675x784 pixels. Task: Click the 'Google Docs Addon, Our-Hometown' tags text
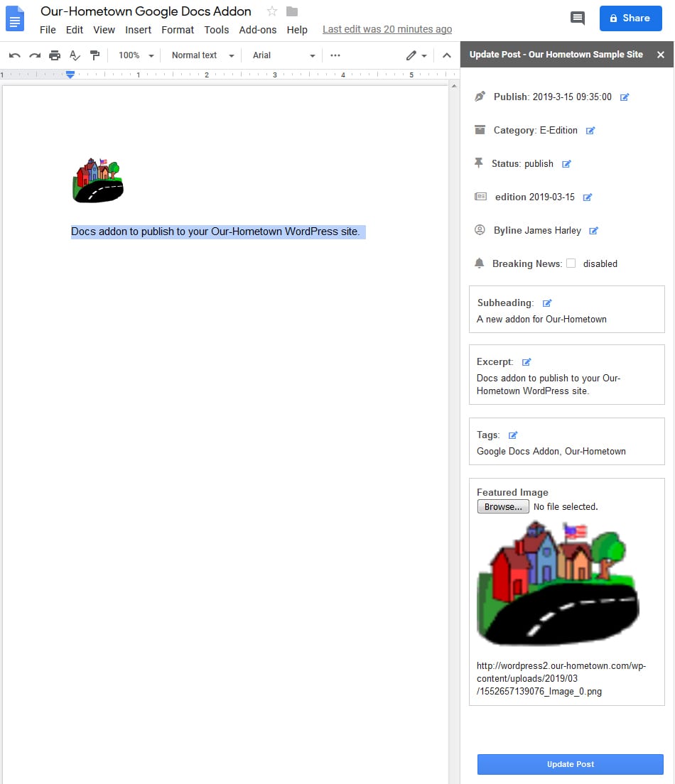pyautogui.click(x=551, y=451)
